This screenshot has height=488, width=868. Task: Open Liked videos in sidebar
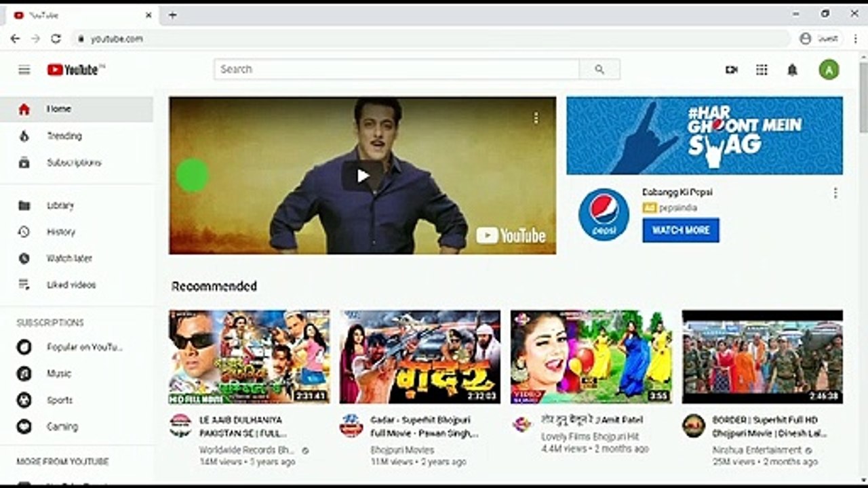point(77,285)
